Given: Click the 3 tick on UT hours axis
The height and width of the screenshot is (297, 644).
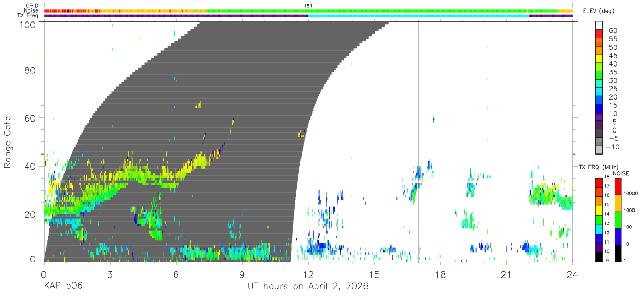Looking at the screenshot, I should click(x=110, y=274).
